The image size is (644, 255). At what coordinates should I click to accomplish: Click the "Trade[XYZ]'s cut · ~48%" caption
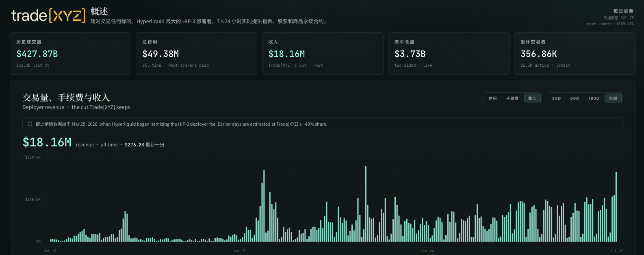(296, 65)
